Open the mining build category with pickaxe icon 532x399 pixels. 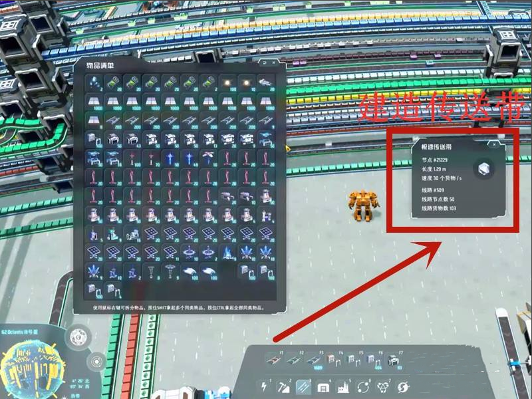pyautogui.click(x=284, y=386)
